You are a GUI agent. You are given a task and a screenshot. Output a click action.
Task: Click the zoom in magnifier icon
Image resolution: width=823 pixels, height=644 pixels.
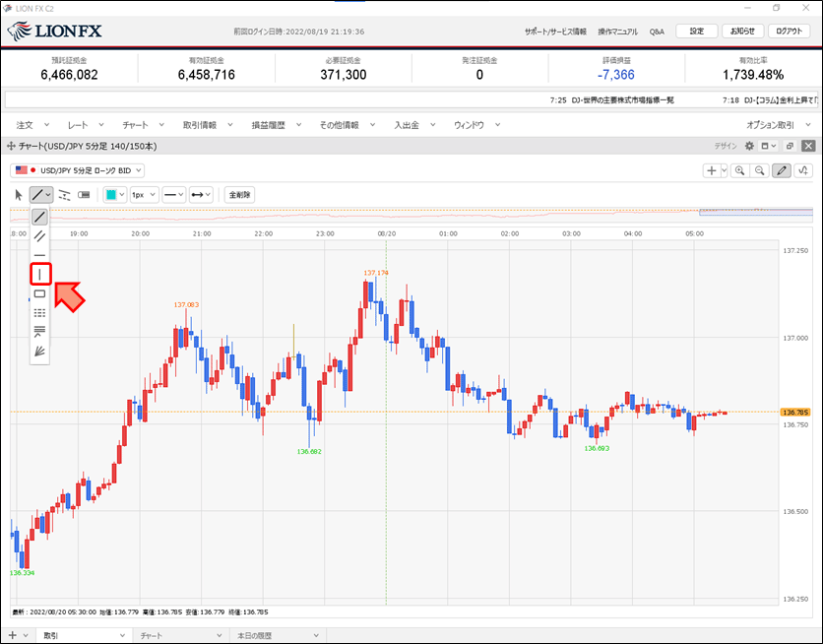(740, 170)
